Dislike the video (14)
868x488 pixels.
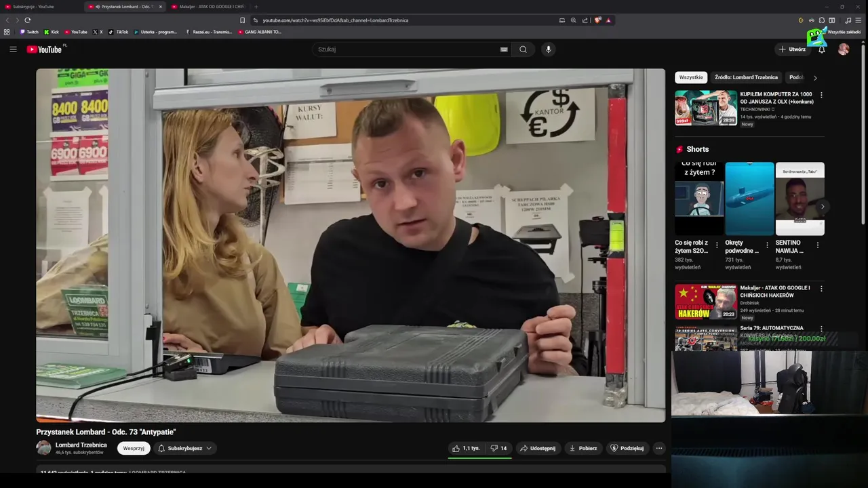coord(499,448)
